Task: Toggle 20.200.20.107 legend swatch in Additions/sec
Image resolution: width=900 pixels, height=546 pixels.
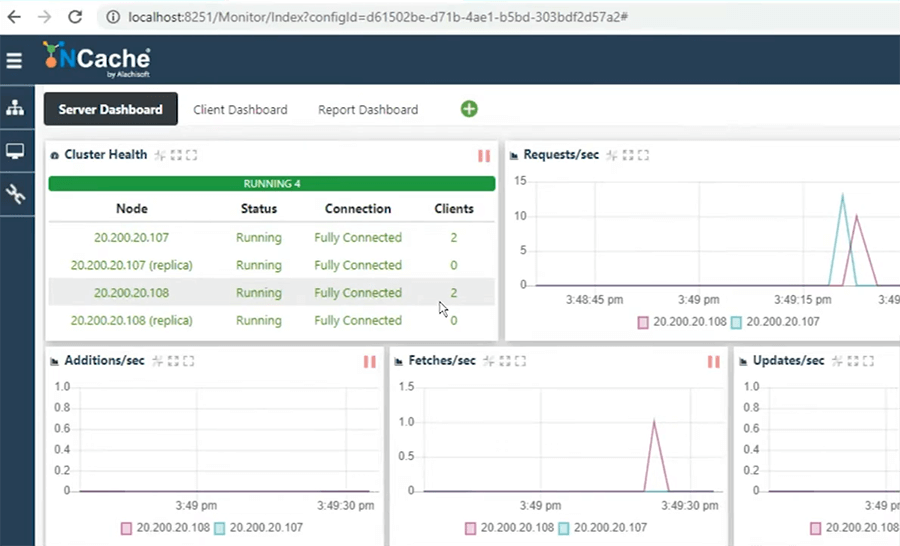Action: (219, 528)
